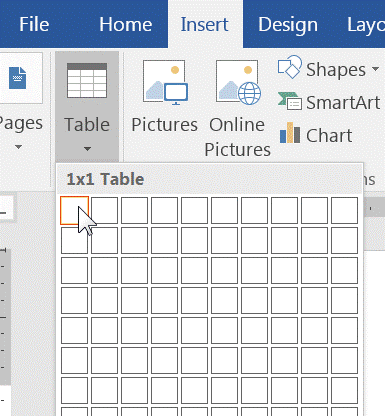Select the highlighted 1x1 table cell
The width and height of the screenshot is (385, 416).
pyautogui.click(x=75, y=210)
